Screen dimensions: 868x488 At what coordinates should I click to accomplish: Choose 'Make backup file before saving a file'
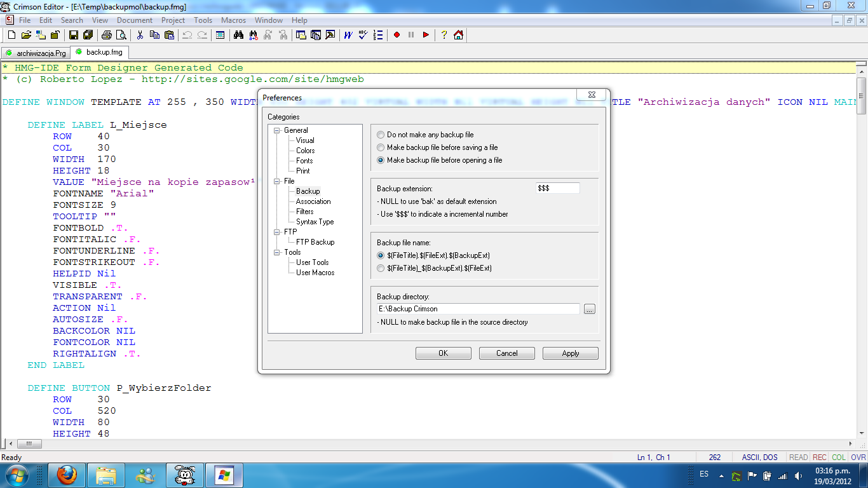point(380,147)
